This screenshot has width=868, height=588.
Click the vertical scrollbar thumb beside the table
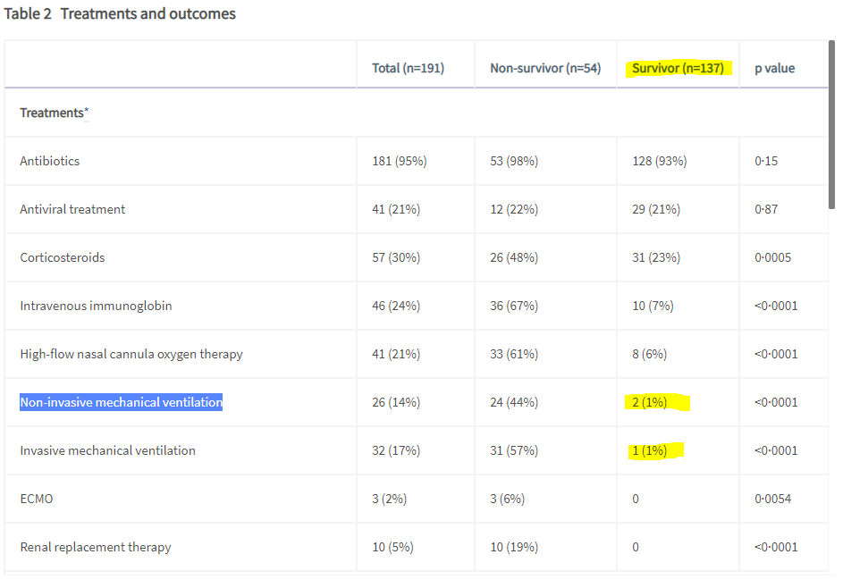pos(831,124)
